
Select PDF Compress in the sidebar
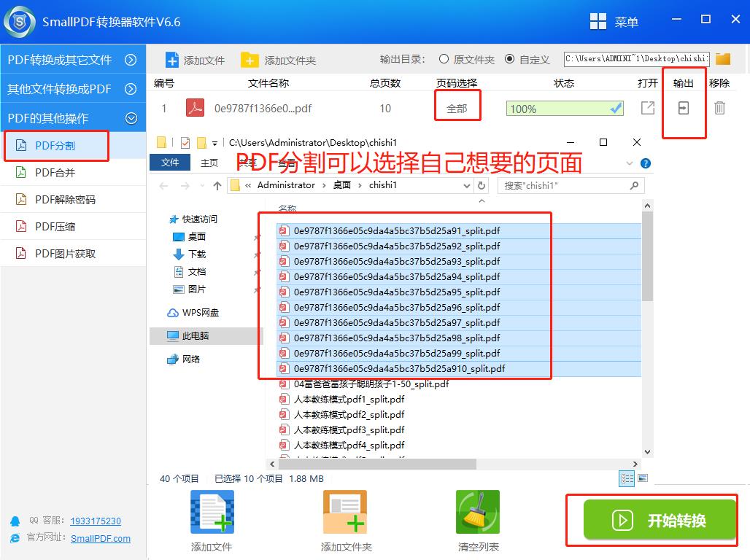tap(55, 227)
